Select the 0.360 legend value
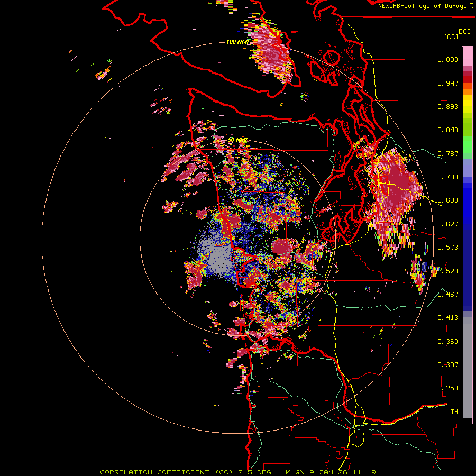Screen dimensions: 476x476 448,341
